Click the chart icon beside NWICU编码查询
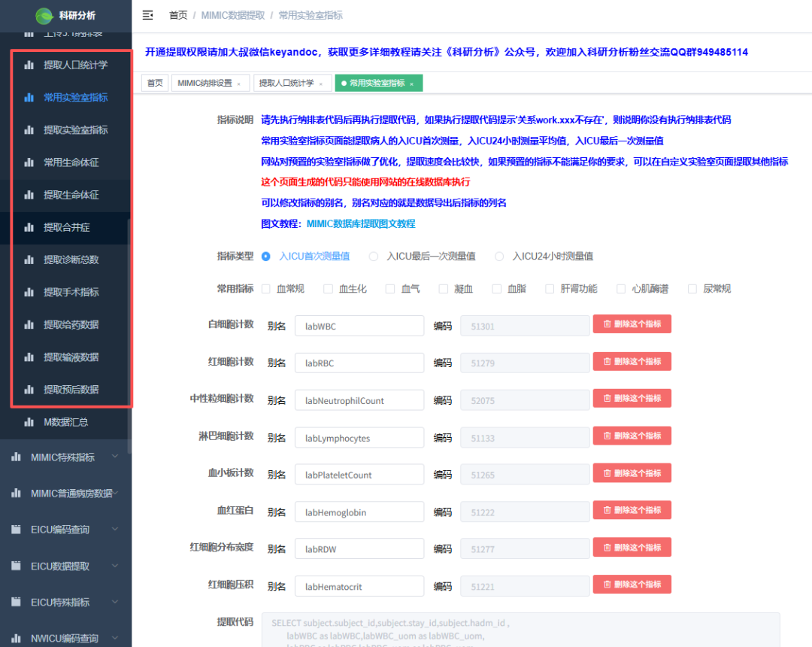Image resolution: width=812 pixels, height=647 pixels. [x=16, y=638]
